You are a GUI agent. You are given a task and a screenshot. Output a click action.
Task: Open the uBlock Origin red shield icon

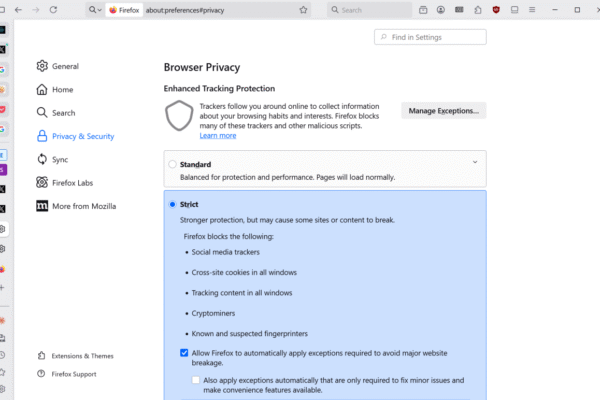click(496, 10)
